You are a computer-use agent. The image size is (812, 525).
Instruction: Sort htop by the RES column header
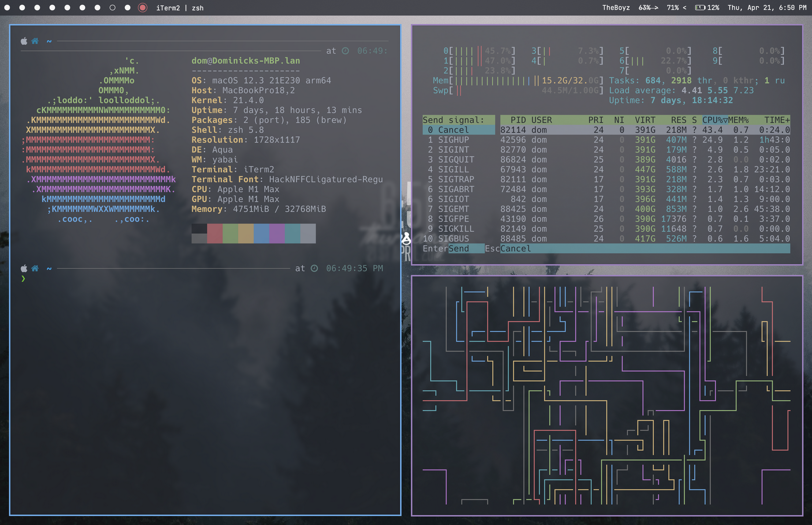(679, 120)
